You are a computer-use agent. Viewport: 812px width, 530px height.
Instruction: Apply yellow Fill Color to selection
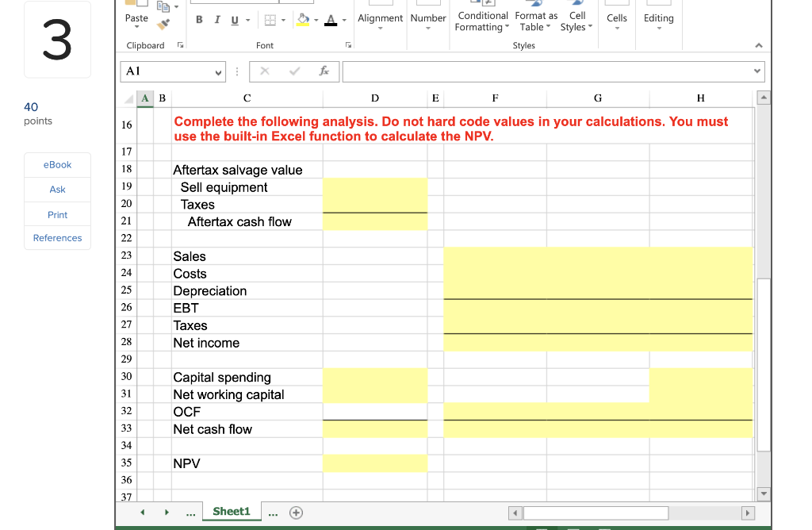303,21
